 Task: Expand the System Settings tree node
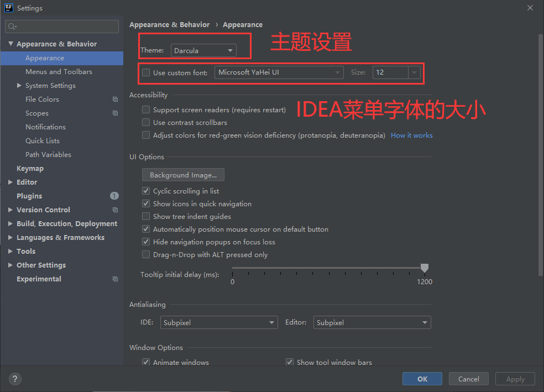(x=19, y=85)
